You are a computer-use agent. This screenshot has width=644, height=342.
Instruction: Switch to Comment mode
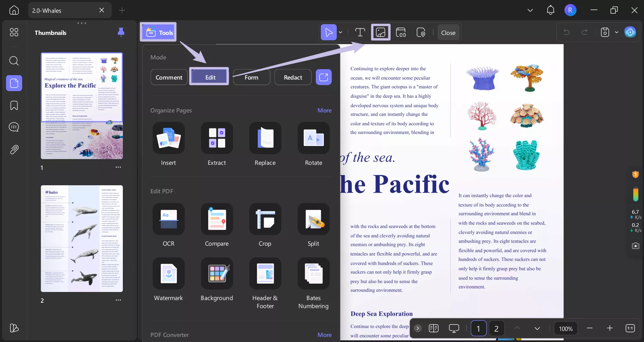(169, 77)
